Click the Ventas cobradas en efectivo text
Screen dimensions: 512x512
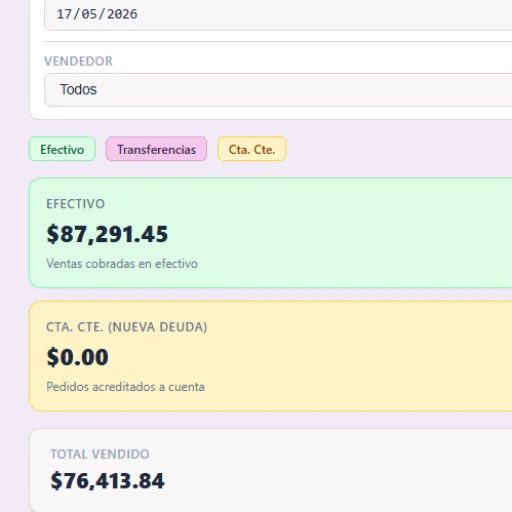(x=122, y=264)
